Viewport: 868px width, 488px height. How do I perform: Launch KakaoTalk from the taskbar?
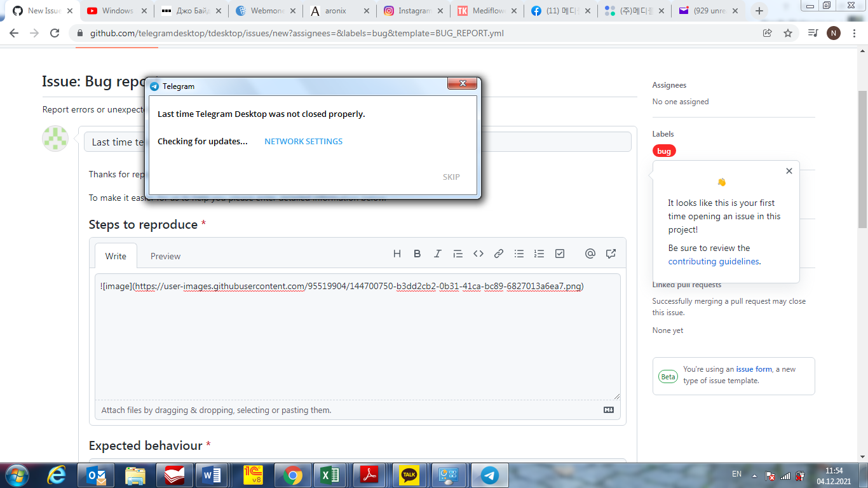pyautogui.click(x=410, y=474)
